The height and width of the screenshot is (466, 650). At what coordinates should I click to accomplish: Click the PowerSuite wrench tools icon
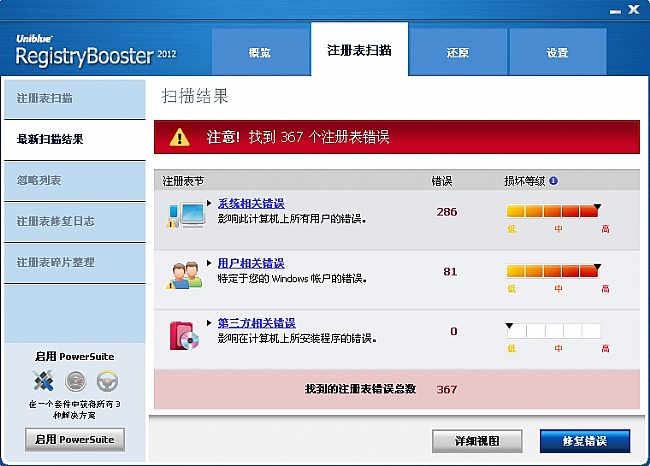click(x=44, y=381)
